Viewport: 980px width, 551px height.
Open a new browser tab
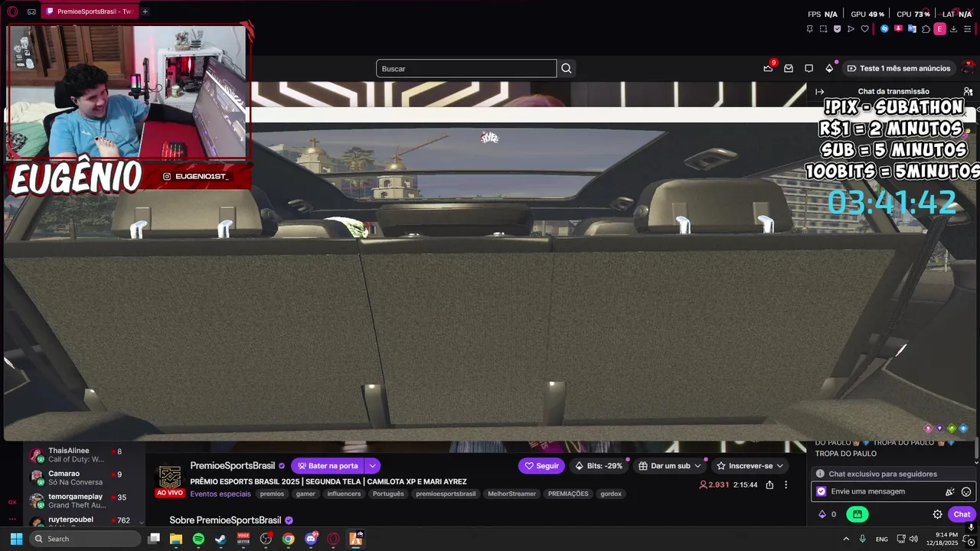[145, 11]
